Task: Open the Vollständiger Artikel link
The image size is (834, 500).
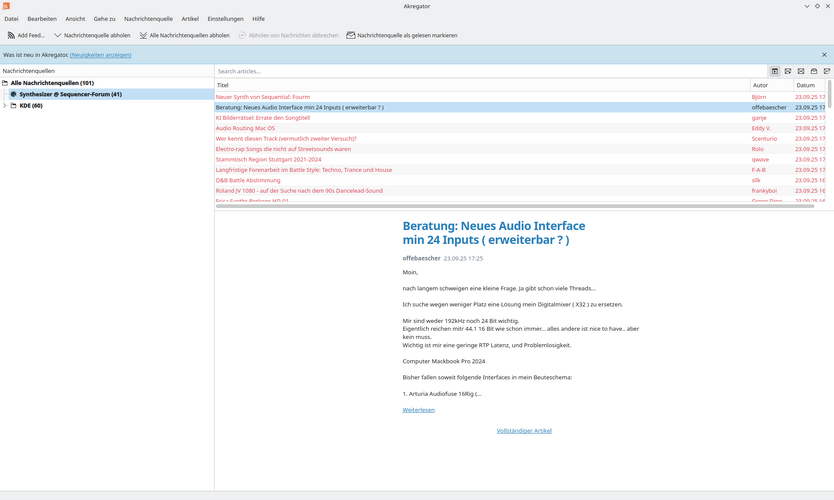Action: click(x=524, y=431)
